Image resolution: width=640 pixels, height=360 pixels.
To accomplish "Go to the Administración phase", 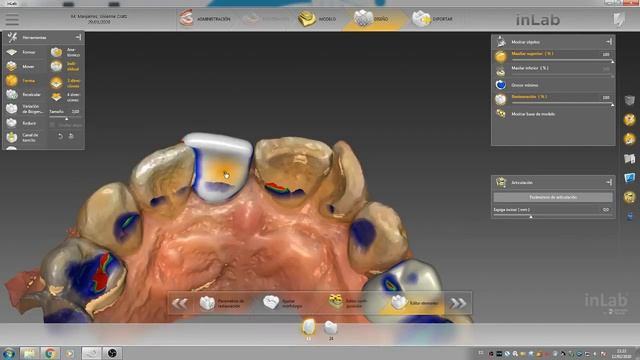I will [x=205, y=19].
